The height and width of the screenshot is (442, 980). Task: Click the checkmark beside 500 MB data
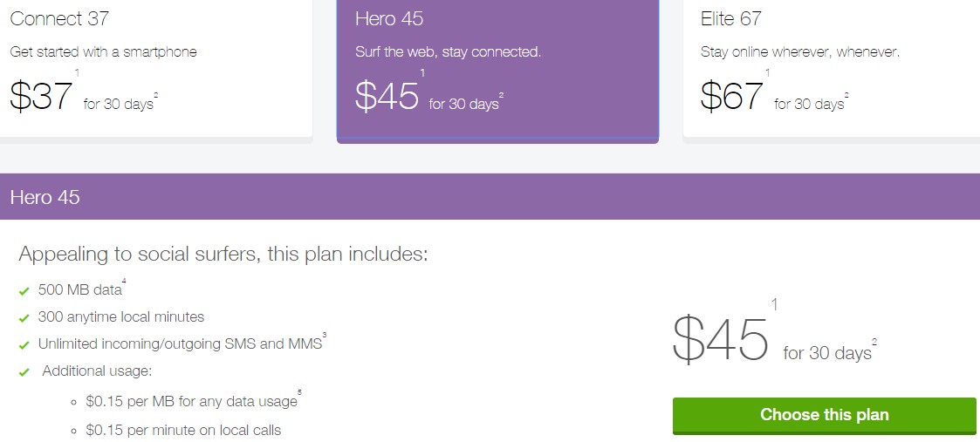click(24, 292)
